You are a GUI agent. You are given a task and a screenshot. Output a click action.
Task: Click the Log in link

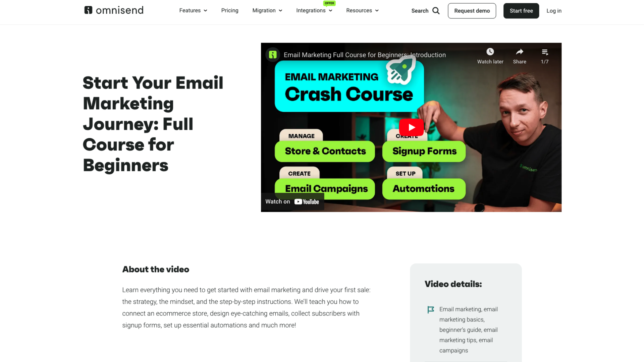point(554,11)
